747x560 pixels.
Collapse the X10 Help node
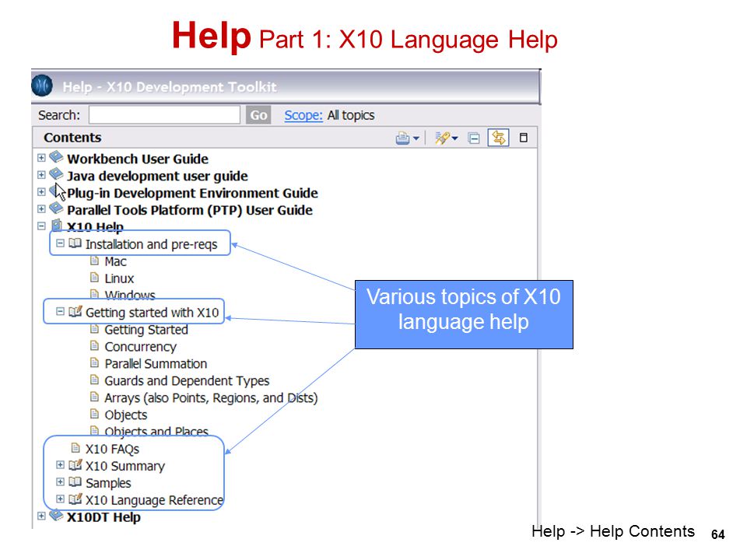(41, 226)
